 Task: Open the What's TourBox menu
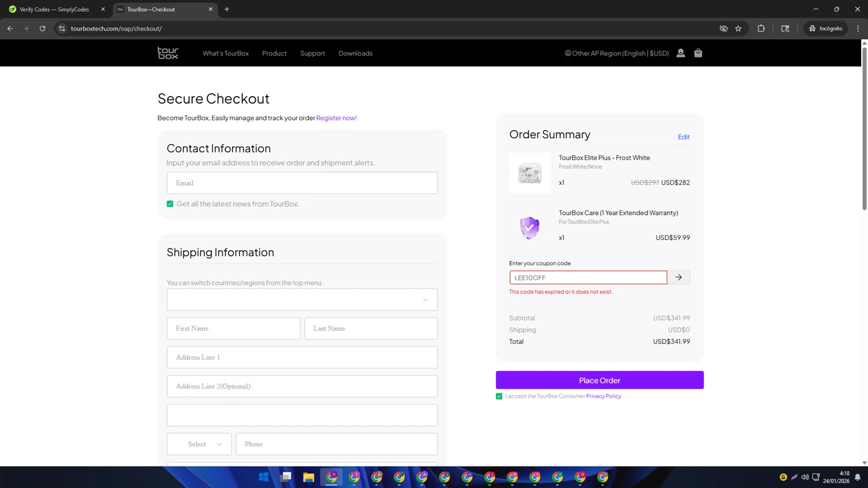[x=226, y=53]
